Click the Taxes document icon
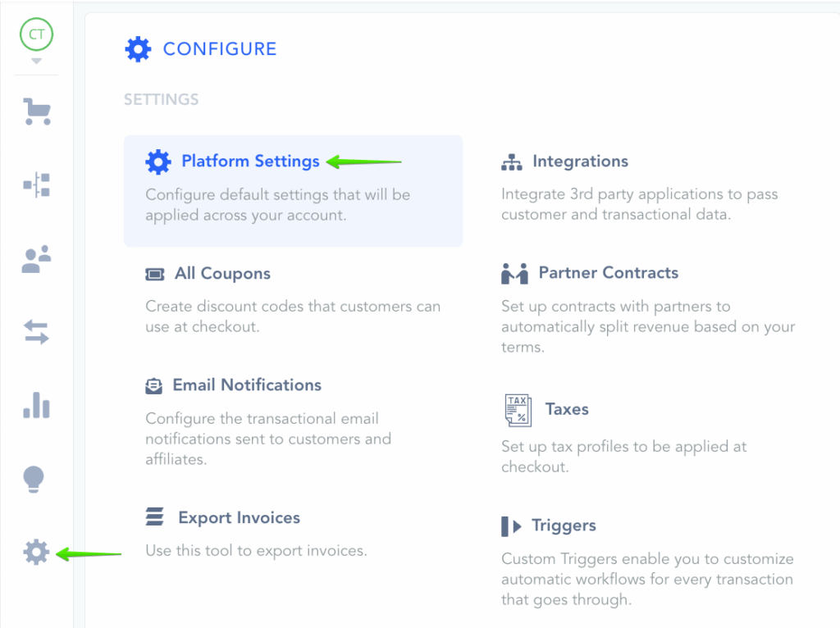The image size is (840, 628). (518, 410)
